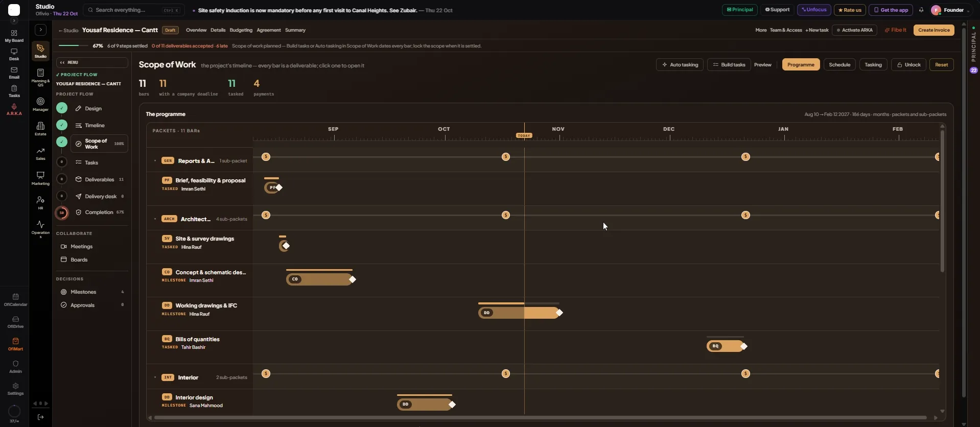Screen dimensions: 980x427
Task: Click the Working drawings DD timeline bar
Action: coord(519,313)
